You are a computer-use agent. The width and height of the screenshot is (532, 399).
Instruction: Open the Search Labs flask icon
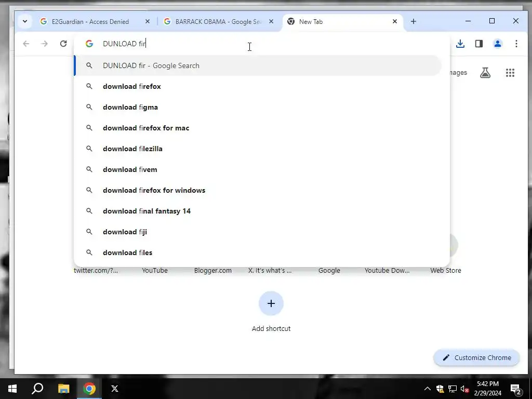point(485,73)
